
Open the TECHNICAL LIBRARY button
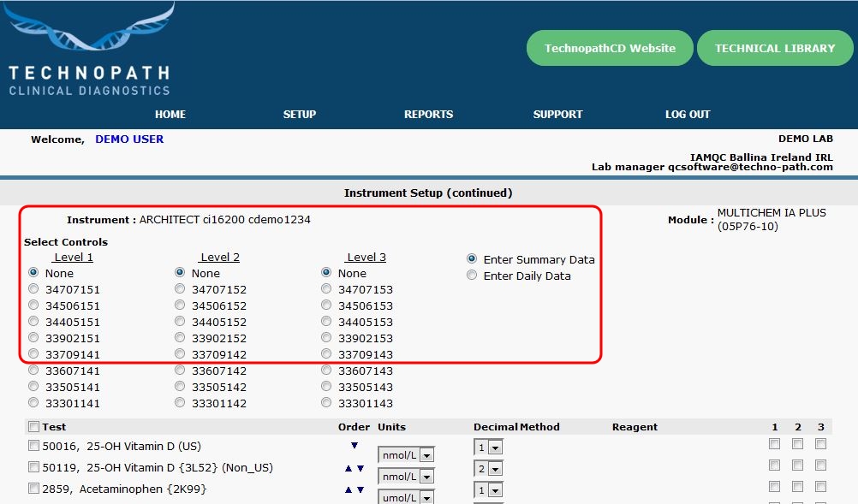pyautogui.click(x=775, y=48)
